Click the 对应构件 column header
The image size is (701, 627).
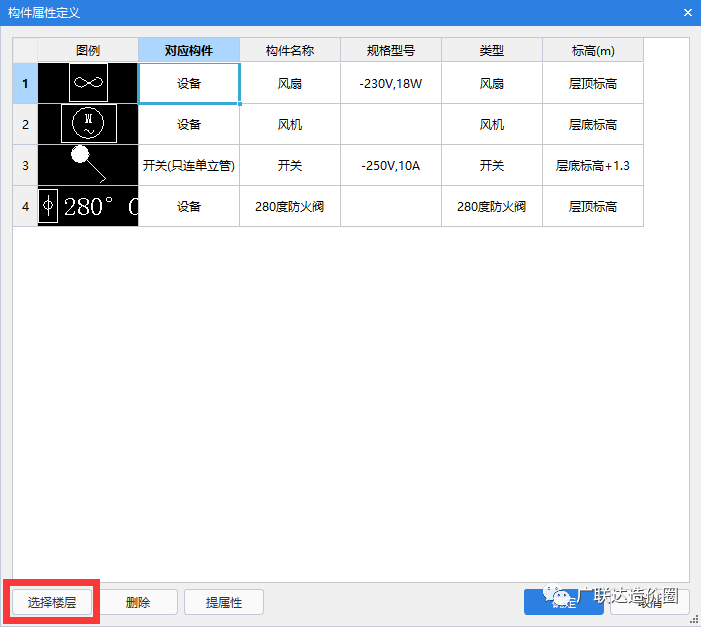click(189, 50)
